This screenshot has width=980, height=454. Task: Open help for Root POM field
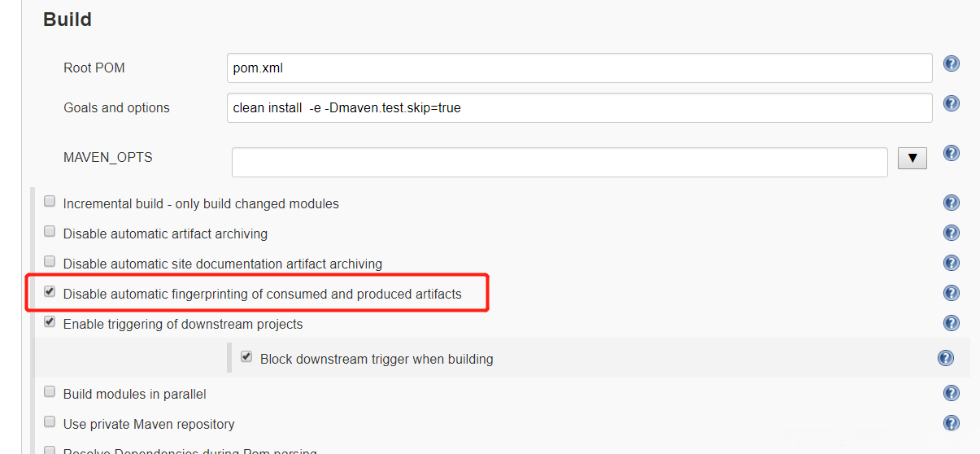(951, 63)
